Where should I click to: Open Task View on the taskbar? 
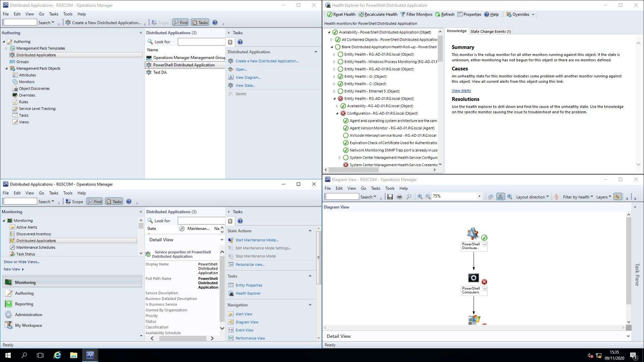40,355
